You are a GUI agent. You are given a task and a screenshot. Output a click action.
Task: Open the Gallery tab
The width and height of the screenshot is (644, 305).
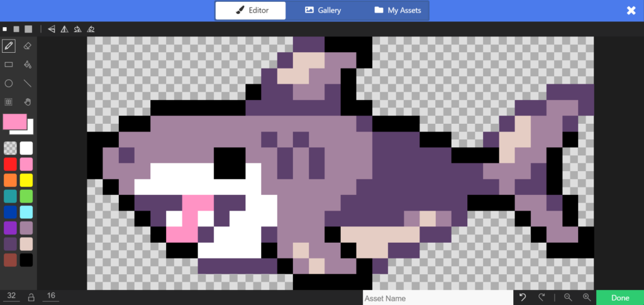coord(323,10)
